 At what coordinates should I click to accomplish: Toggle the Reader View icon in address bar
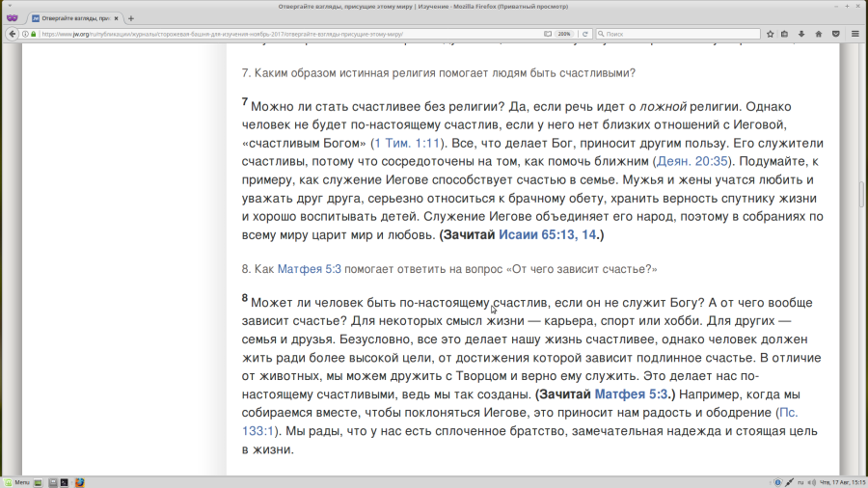tap(548, 34)
